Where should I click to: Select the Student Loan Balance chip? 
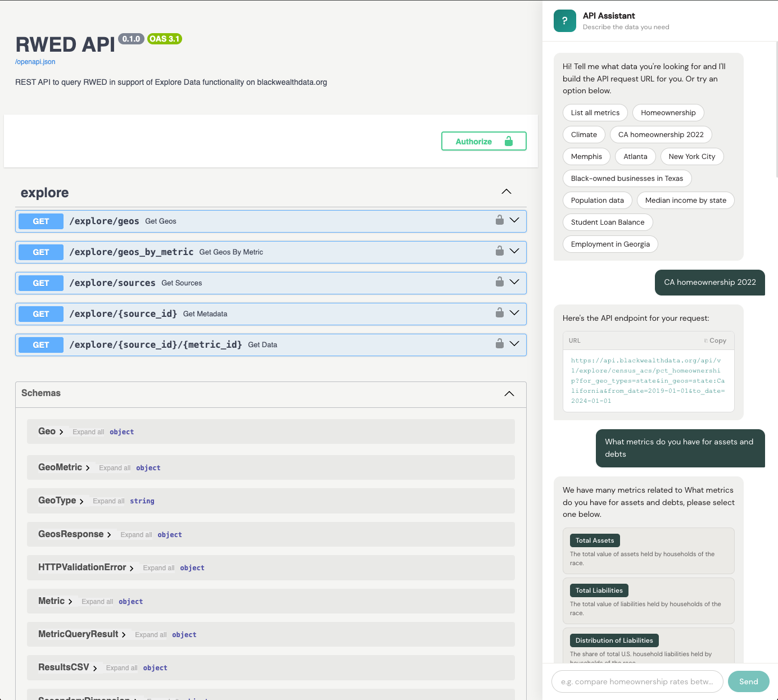pos(608,222)
